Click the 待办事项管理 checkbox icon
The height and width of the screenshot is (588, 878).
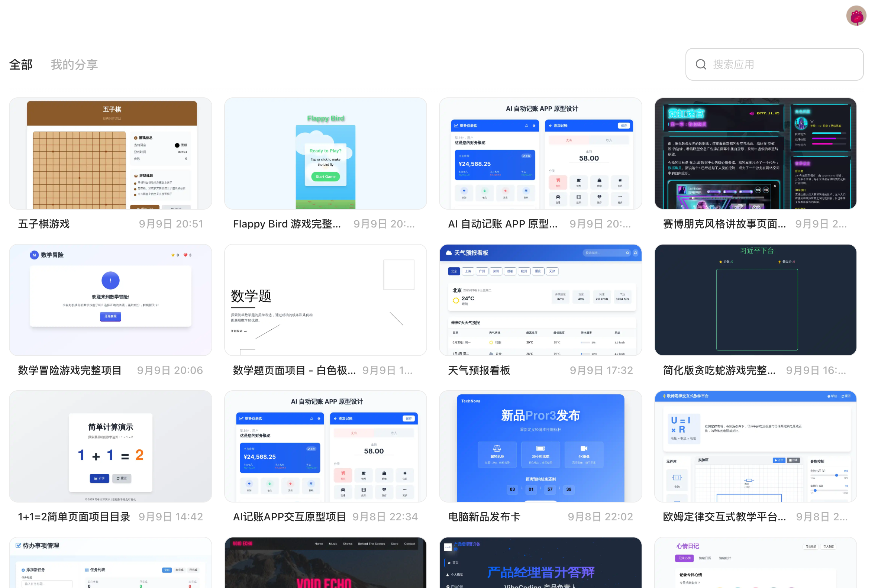(18, 546)
